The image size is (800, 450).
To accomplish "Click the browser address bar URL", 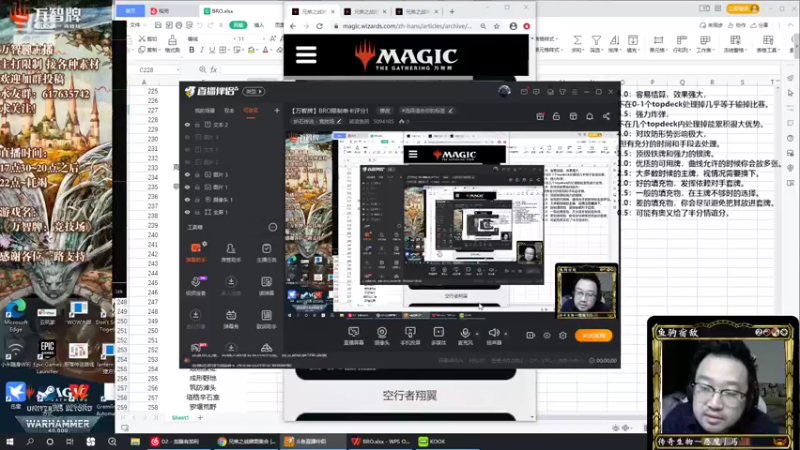I will pos(407,26).
